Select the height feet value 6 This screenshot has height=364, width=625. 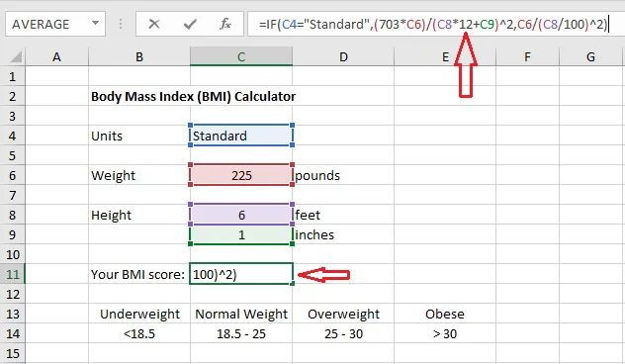pyautogui.click(x=241, y=215)
